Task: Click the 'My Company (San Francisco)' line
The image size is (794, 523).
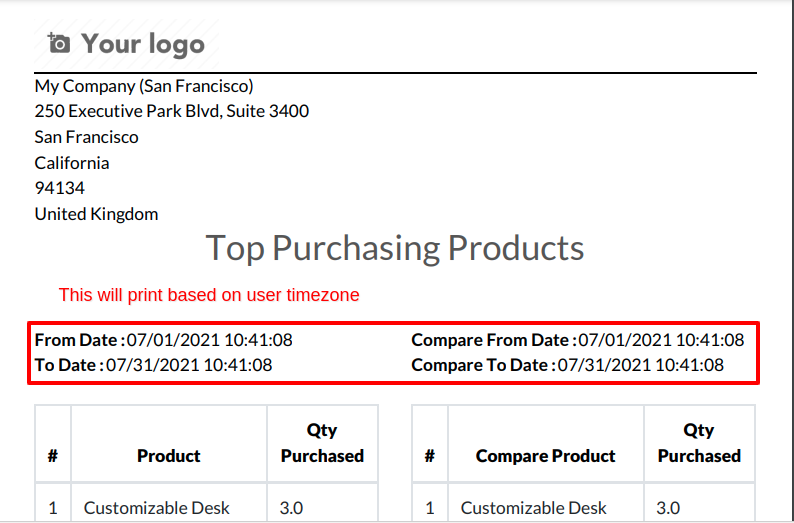Action: pyautogui.click(x=144, y=86)
